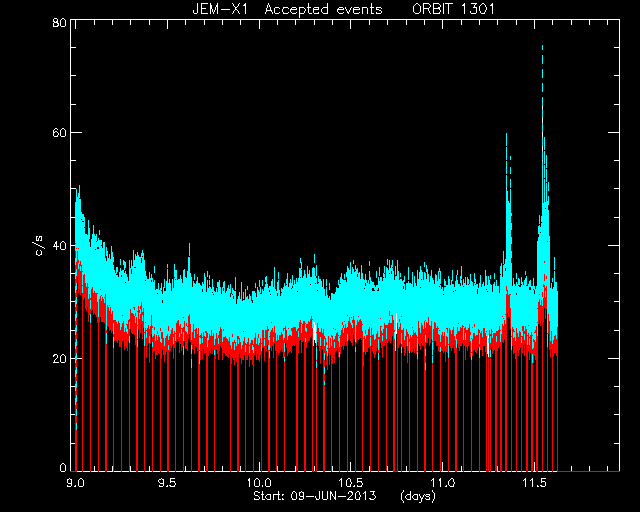This screenshot has width=640, height=512.
Task: Click the '9.0' x-axis tick label
Action: click(75, 483)
